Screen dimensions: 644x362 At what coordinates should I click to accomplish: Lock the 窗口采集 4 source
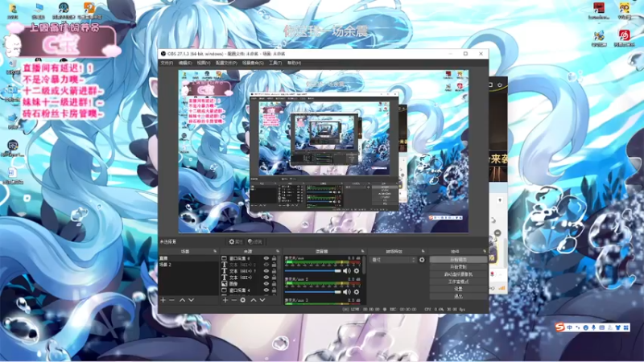tap(274, 290)
